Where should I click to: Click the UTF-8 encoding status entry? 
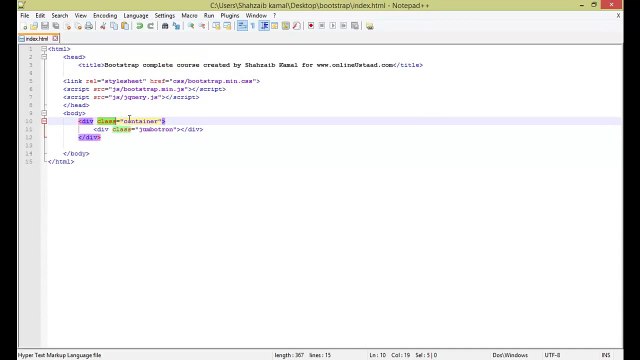point(552,355)
